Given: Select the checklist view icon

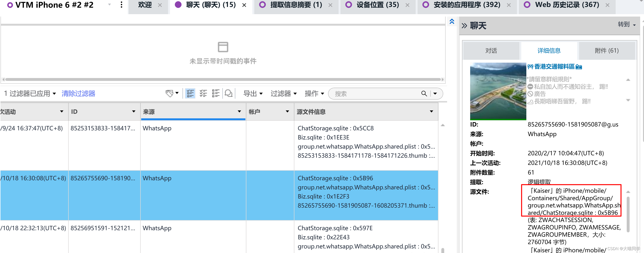Looking at the screenshot, I should [203, 93].
